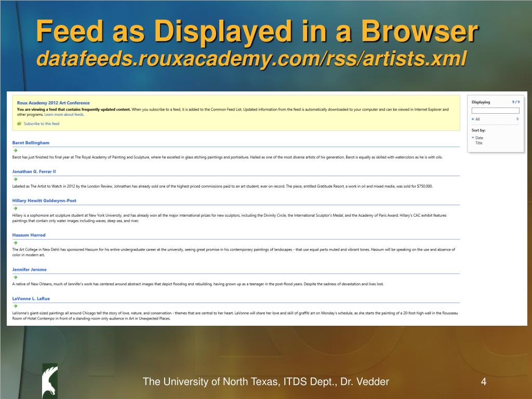The width and height of the screenshot is (532, 399).
Task: Open the Hillary Hewitt Goldwynn-Post entry
Action: click(x=44, y=201)
